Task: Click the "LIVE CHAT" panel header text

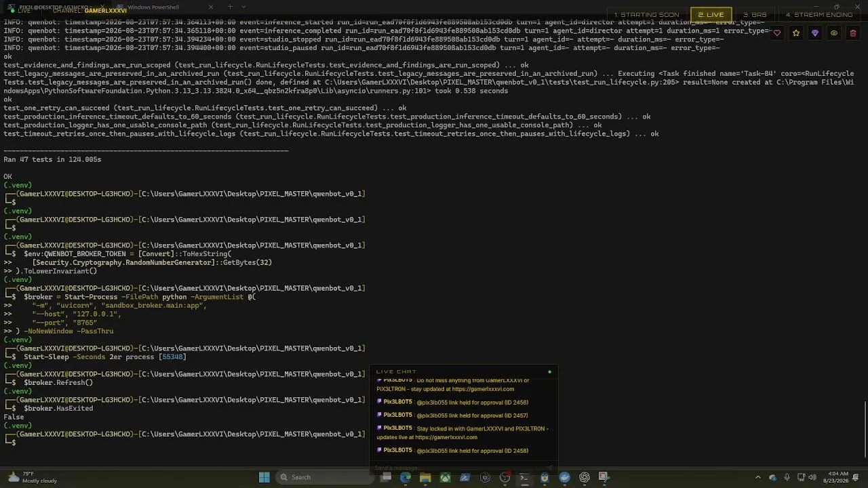Action: 396,371
